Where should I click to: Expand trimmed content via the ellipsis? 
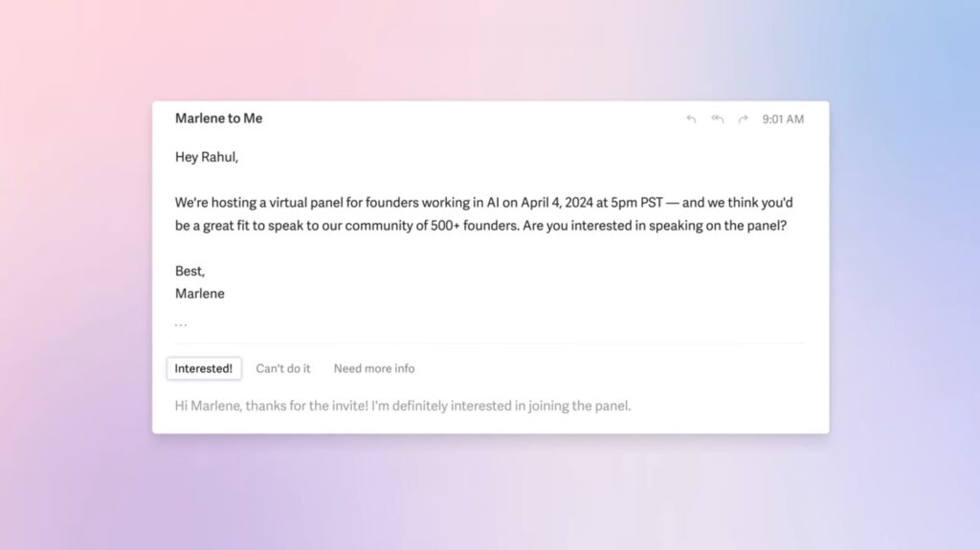[181, 324]
